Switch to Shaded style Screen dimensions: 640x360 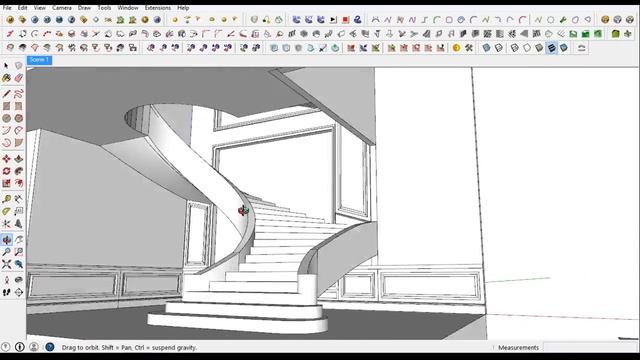click(x=539, y=48)
